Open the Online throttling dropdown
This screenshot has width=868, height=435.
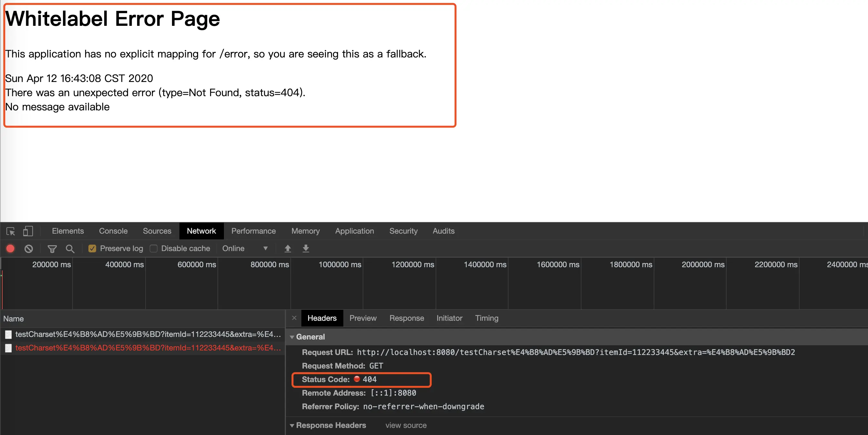(245, 249)
